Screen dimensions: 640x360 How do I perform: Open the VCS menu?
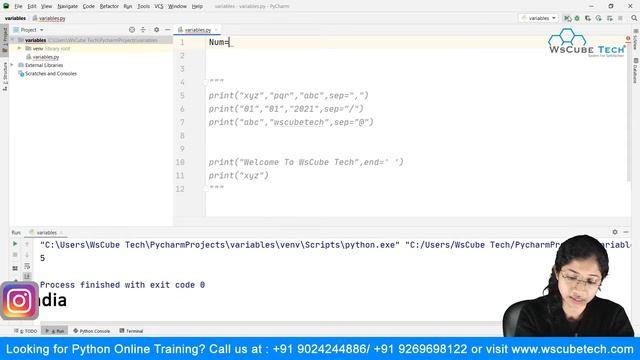tap(159, 7)
